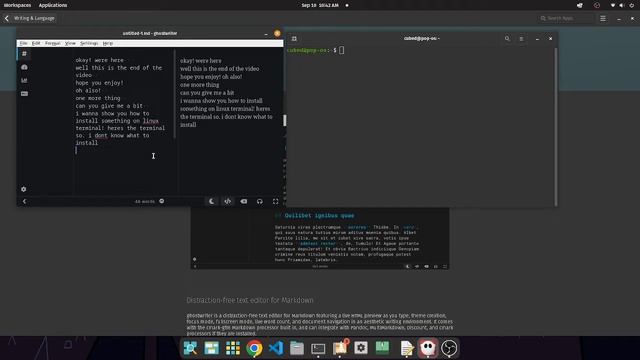Open the volume indicator in top bar
640x360 pixels.
tap(622, 5)
